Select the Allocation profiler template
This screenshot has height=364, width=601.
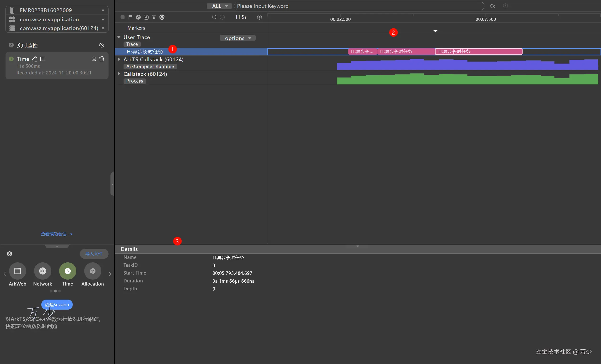coord(93,271)
